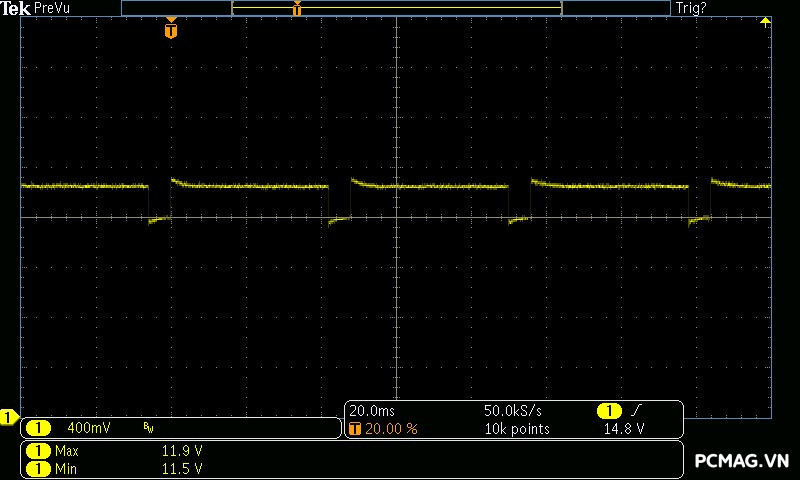Click the Max 11.9 V measurement readout

click(x=182, y=451)
